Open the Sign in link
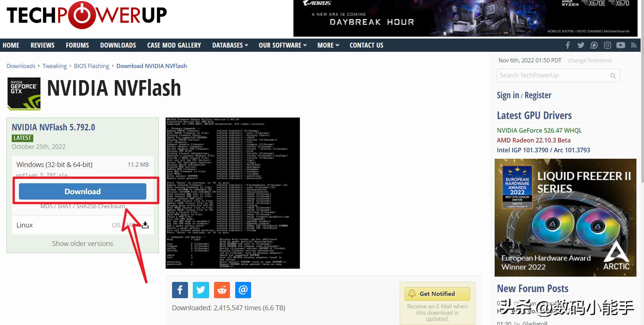 pos(508,95)
